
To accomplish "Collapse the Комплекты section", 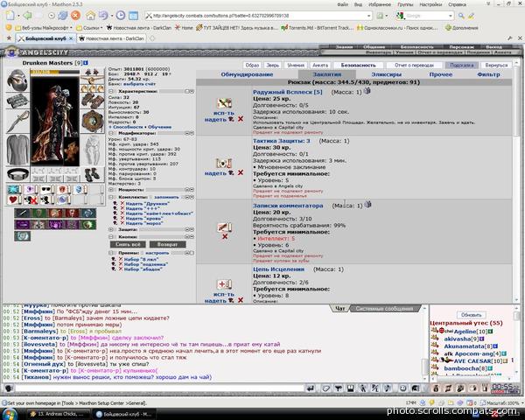I will tap(111, 197).
